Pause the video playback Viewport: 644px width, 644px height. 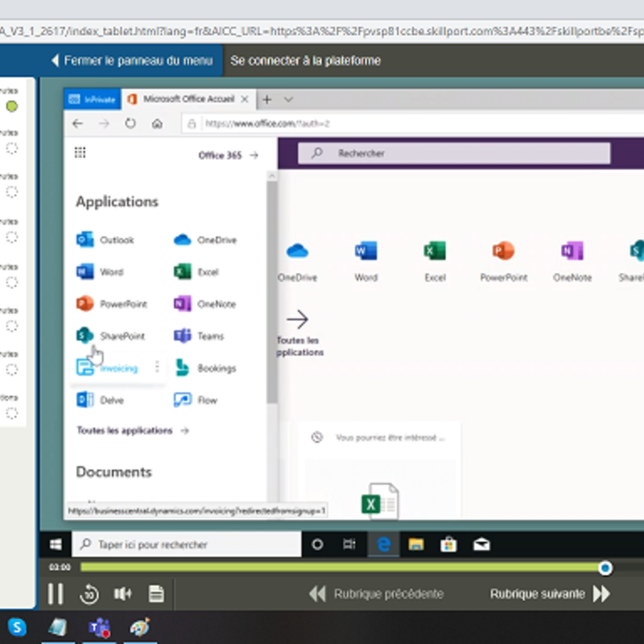pyautogui.click(x=56, y=593)
